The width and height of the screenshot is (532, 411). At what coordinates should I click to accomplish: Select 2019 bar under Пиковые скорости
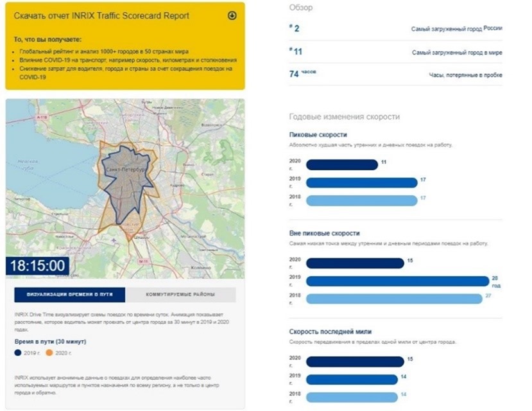click(x=361, y=182)
